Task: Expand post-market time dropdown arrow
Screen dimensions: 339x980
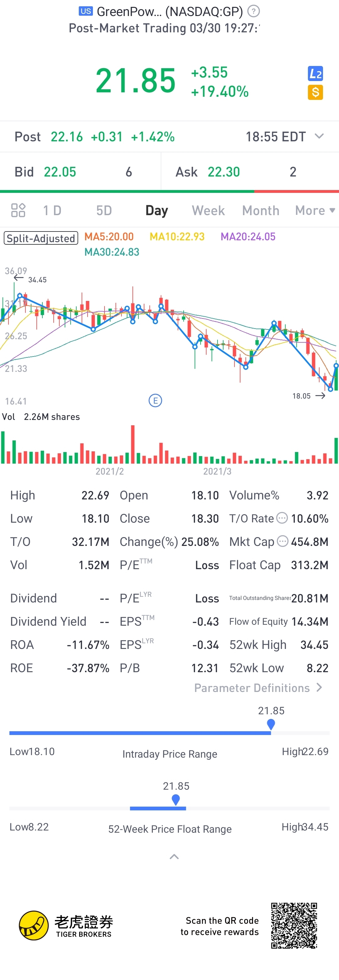Action: (319, 136)
